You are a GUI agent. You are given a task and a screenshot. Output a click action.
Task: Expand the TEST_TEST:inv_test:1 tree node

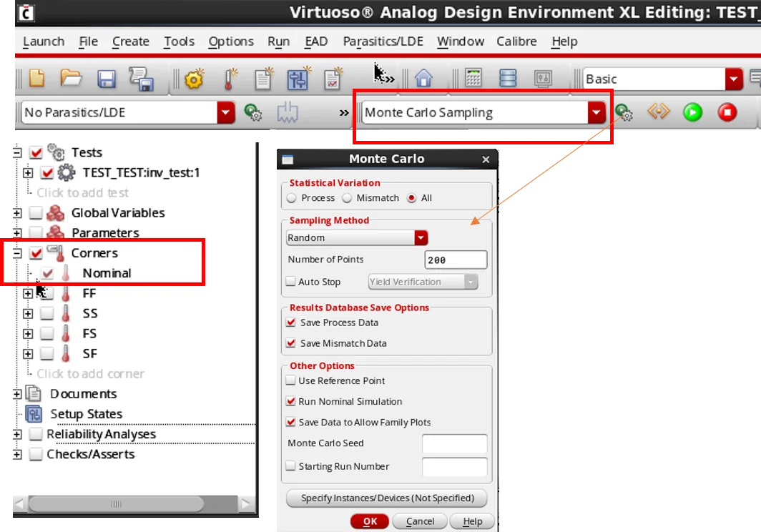pos(28,173)
